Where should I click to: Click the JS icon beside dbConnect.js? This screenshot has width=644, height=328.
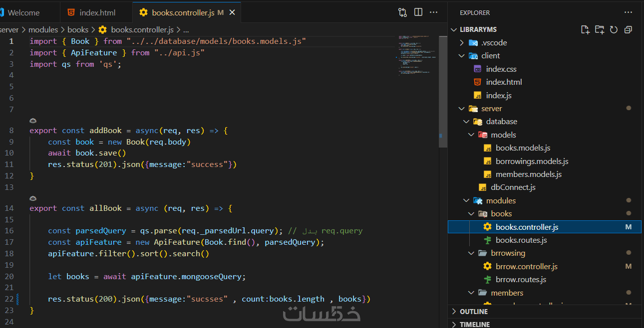(x=483, y=187)
